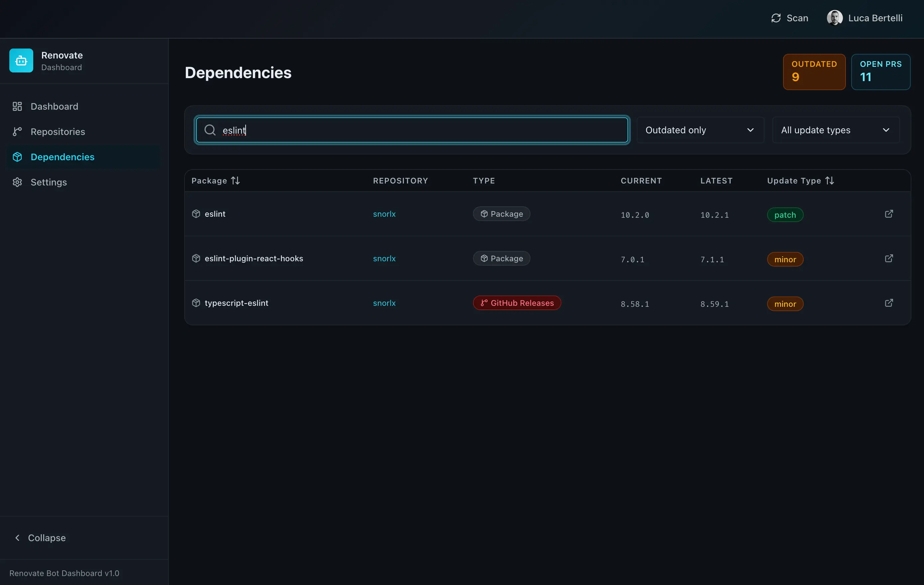This screenshot has width=924, height=585.
Task: Focus the search field containing eslint
Action: click(x=412, y=130)
